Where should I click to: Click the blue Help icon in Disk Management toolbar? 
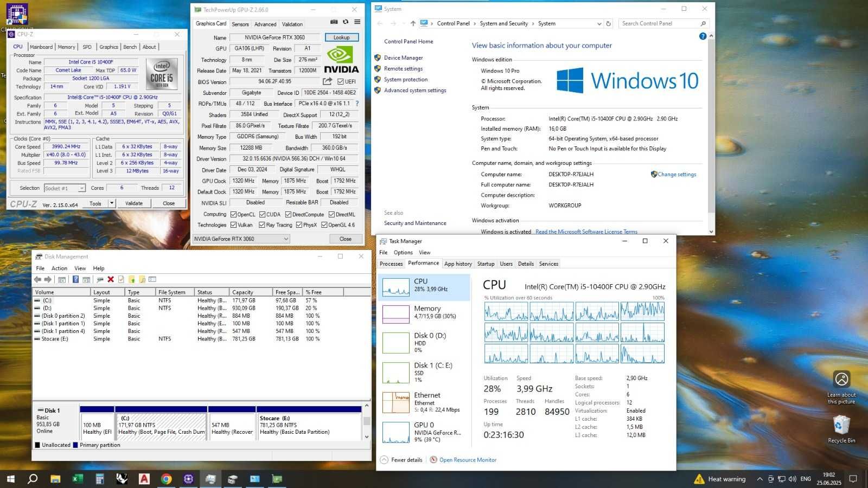[75, 280]
